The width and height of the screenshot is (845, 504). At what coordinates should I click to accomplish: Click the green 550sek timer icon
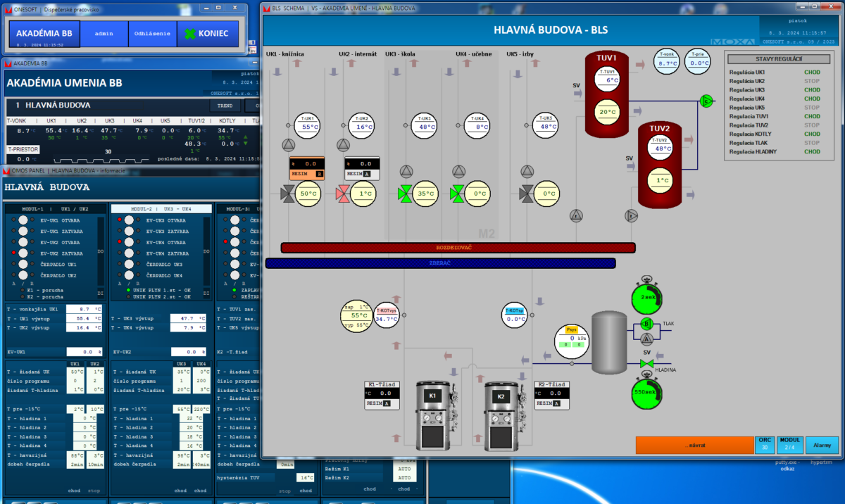pos(648,391)
